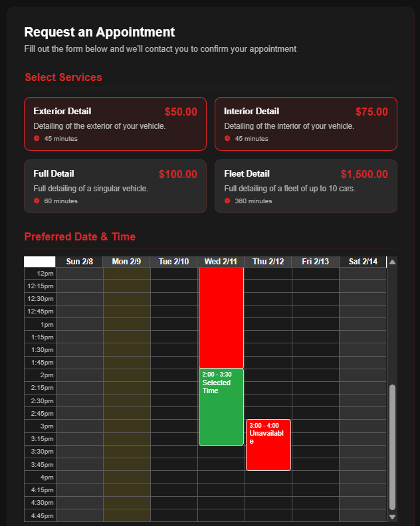
Task: Click the Select Services heading
Action: tap(63, 78)
